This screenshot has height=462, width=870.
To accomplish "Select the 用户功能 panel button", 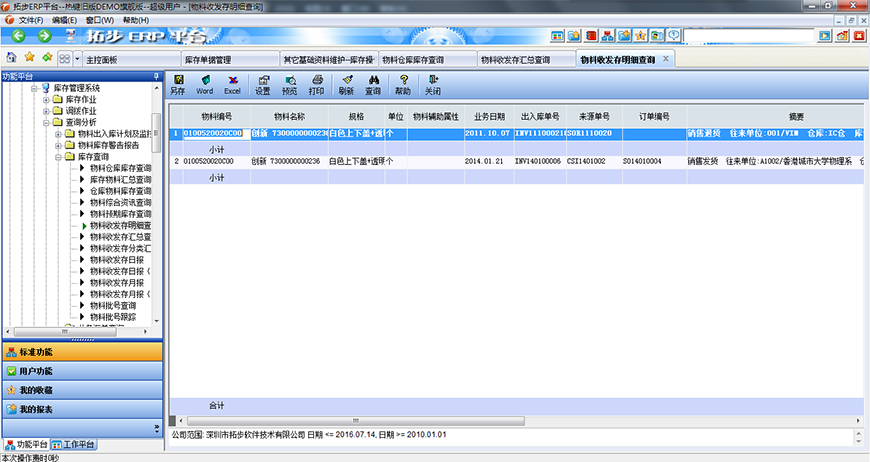I will 36,371.
